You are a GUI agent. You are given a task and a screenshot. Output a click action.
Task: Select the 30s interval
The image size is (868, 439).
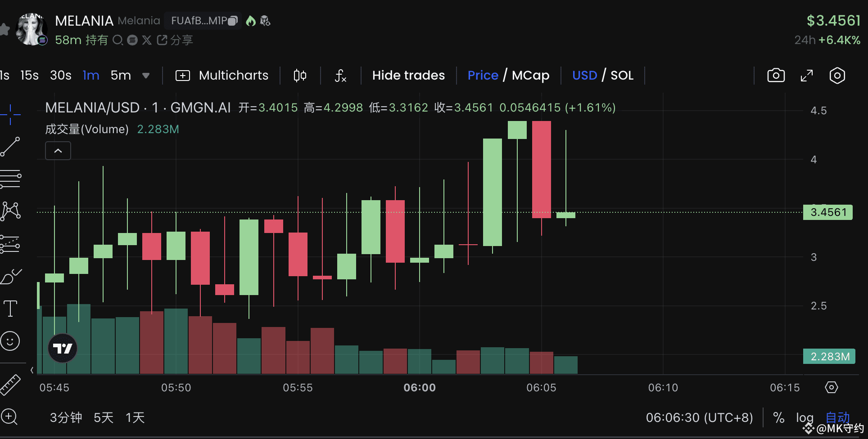coord(61,75)
